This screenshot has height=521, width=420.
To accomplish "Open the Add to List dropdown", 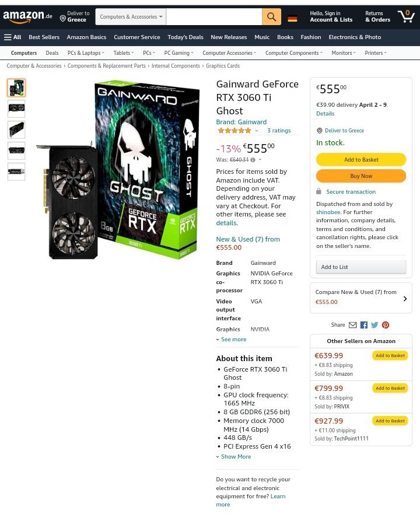I will (361, 267).
